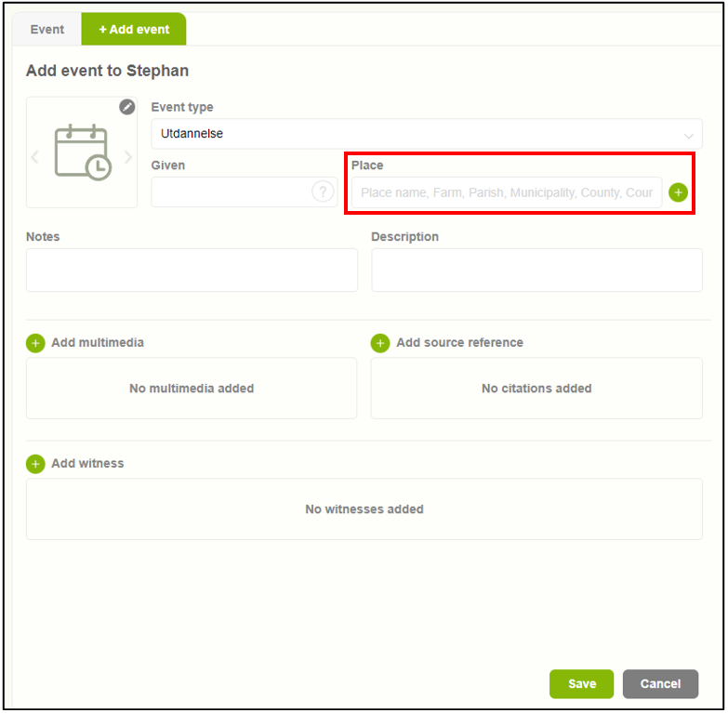Click inside the Description text box
The image size is (728, 713).
pos(536,270)
